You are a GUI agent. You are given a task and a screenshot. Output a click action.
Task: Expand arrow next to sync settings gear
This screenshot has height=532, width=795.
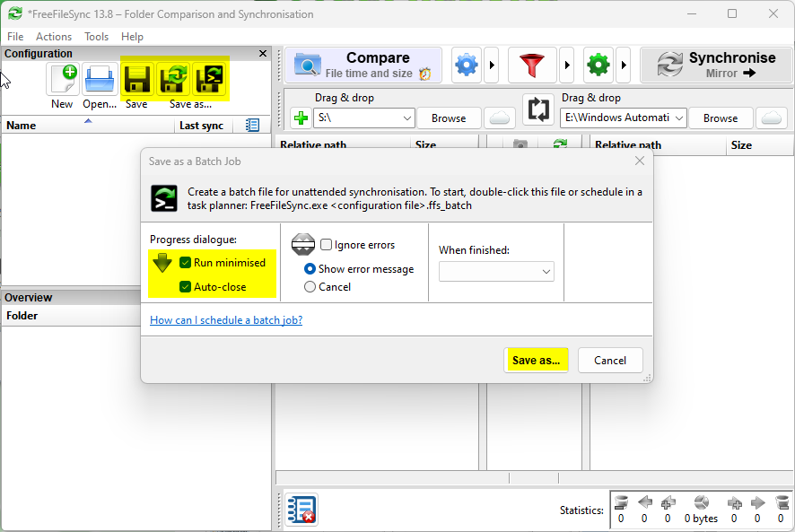pyautogui.click(x=624, y=65)
